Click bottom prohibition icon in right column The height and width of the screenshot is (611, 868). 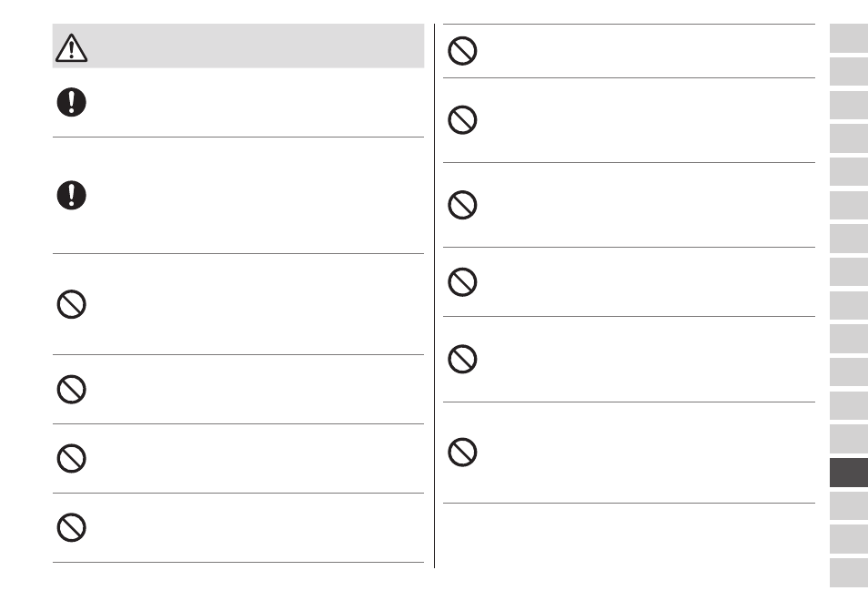(462, 452)
